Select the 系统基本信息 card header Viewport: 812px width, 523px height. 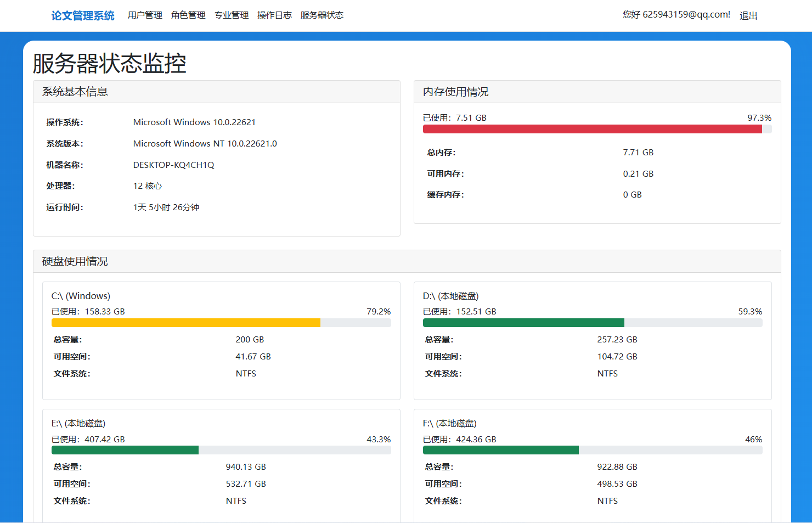coord(217,92)
